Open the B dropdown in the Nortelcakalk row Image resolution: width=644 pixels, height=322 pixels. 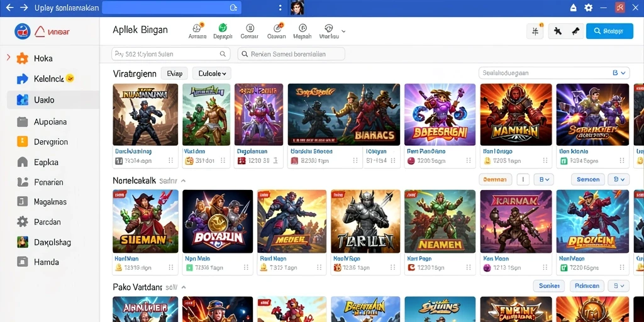(x=544, y=179)
